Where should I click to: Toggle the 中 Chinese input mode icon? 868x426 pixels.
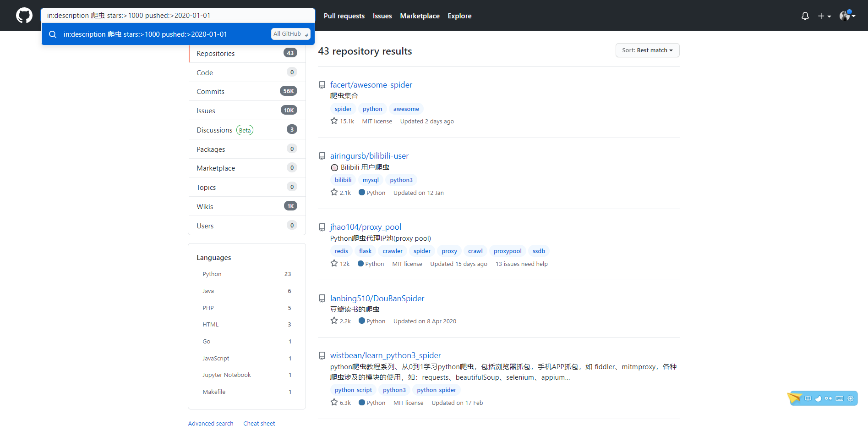(808, 398)
